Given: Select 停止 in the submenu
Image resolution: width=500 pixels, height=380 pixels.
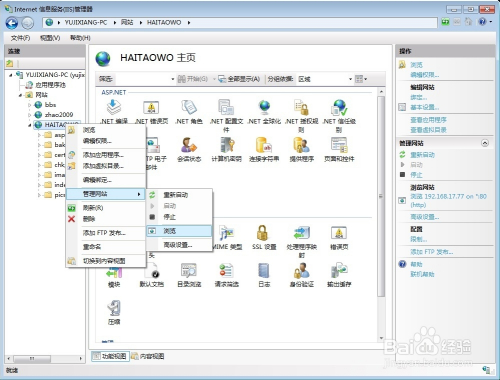Looking at the screenshot, I should [179, 217].
